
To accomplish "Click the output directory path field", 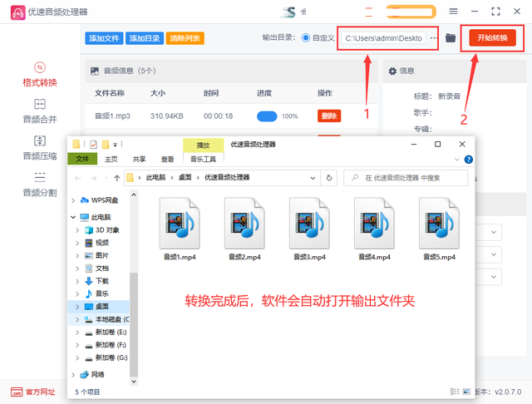I will point(384,38).
